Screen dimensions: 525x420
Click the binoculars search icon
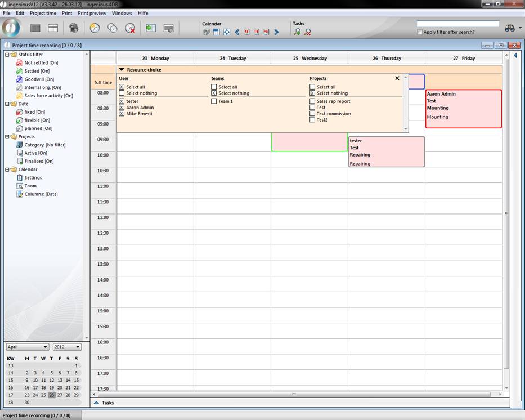510,28
